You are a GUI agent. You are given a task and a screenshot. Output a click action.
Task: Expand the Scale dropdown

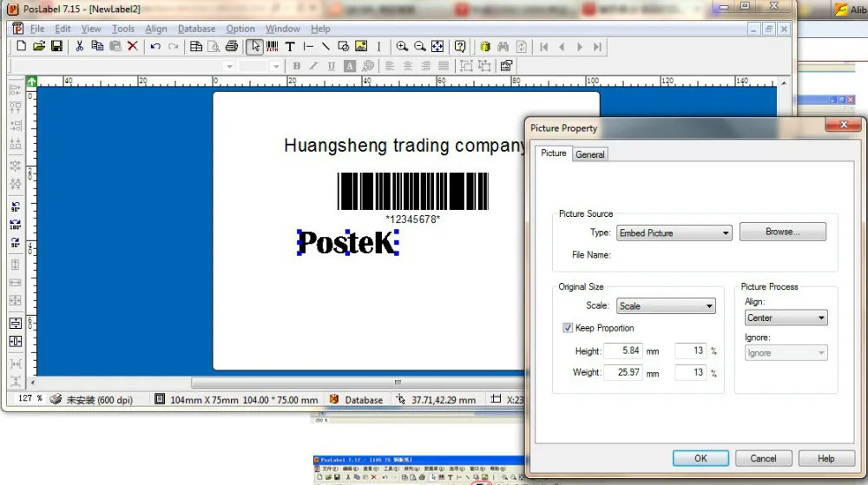[x=666, y=306]
